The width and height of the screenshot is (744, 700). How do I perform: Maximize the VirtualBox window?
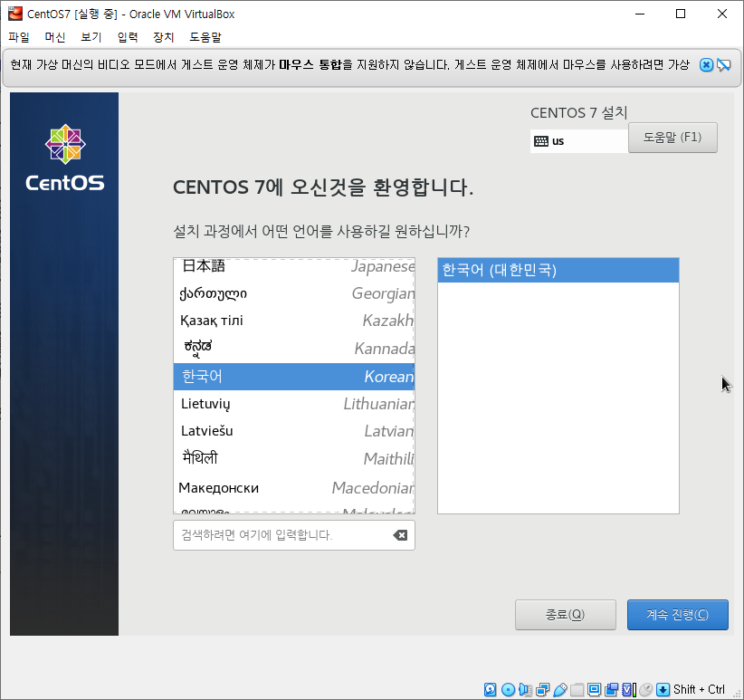click(681, 14)
